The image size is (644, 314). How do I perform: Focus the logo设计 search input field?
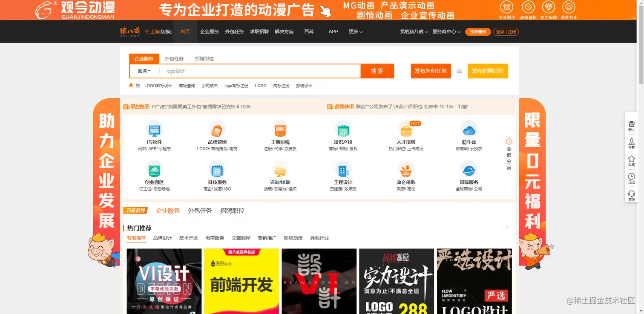click(x=260, y=71)
